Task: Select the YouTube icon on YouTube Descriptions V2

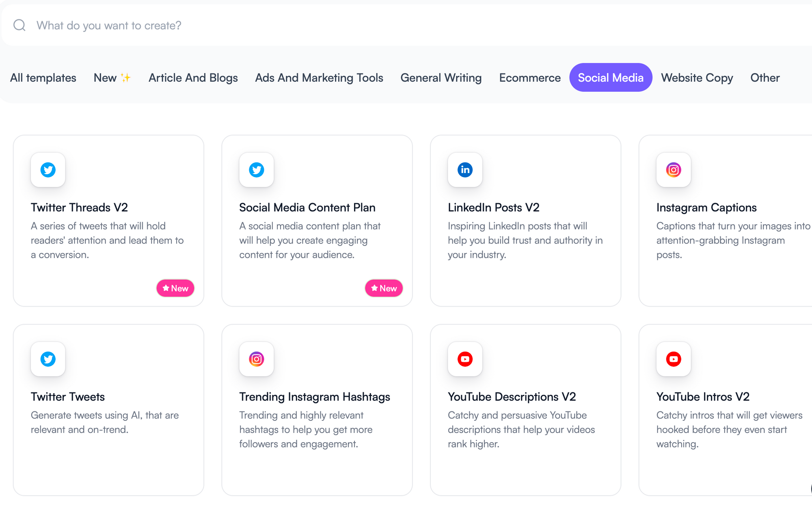Action: point(464,359)
